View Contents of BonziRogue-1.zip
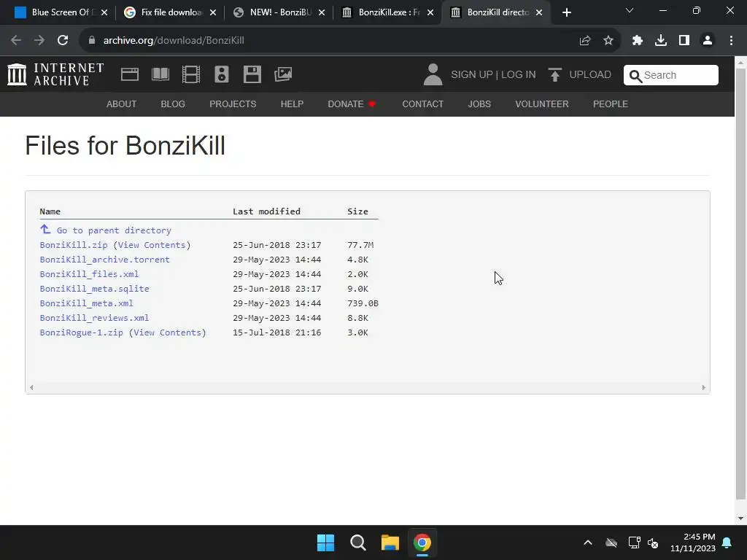Image resolution: width=747 pixels, height=560 pixels. pyautogui.click(x=168, y=332)
